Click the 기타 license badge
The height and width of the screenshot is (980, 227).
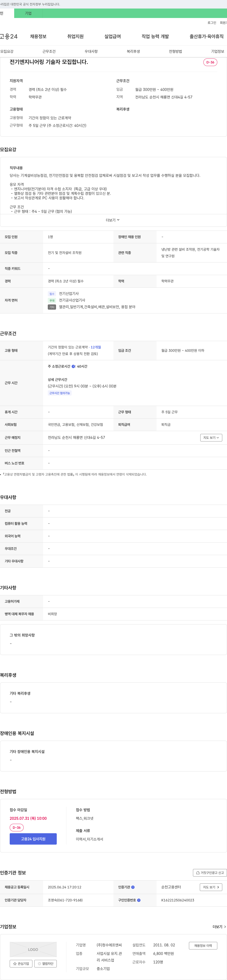[52, 307]
